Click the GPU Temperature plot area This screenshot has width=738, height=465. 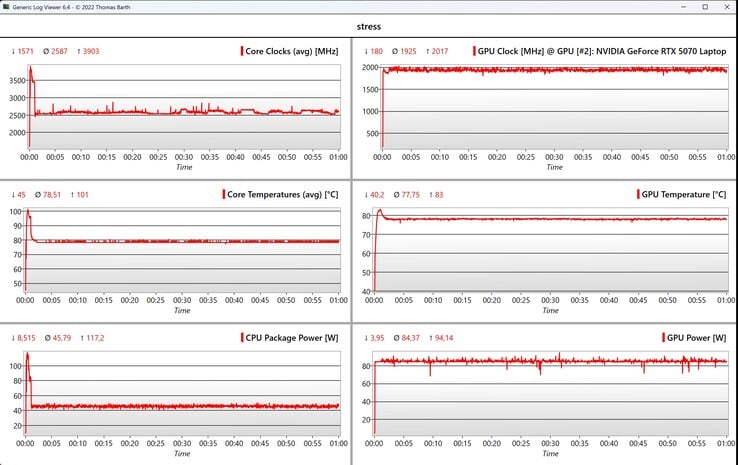pos(550,250)
